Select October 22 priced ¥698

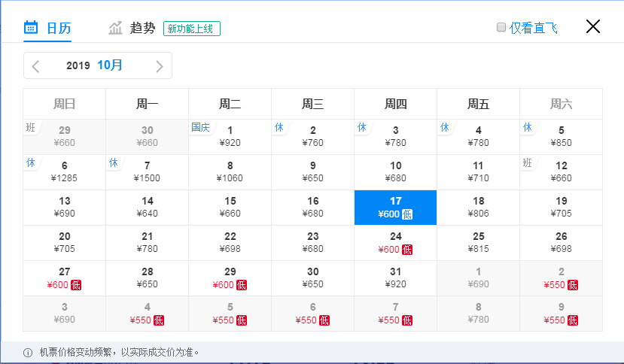coord(230,243)
